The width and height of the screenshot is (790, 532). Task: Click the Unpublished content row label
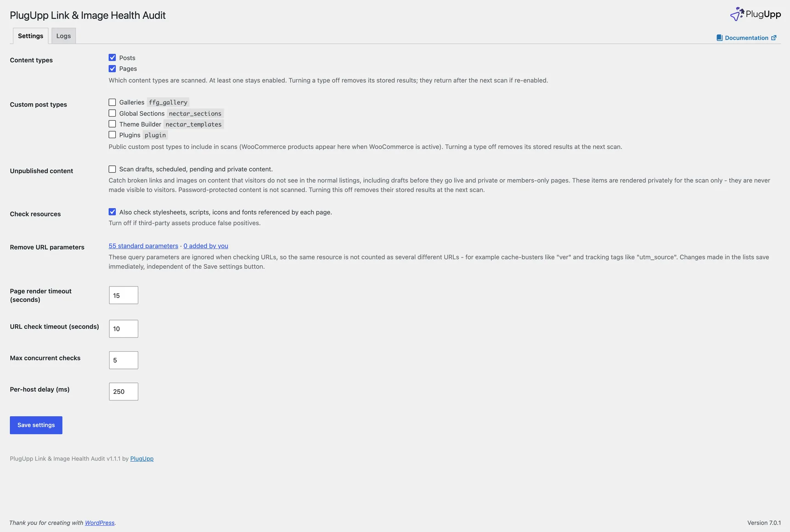pos(41,171)
